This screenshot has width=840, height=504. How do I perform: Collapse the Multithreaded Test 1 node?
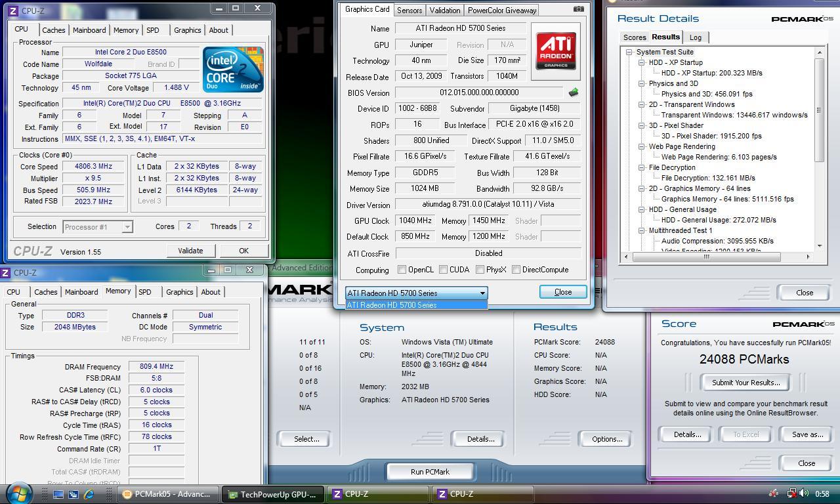(x=641, y=230)
